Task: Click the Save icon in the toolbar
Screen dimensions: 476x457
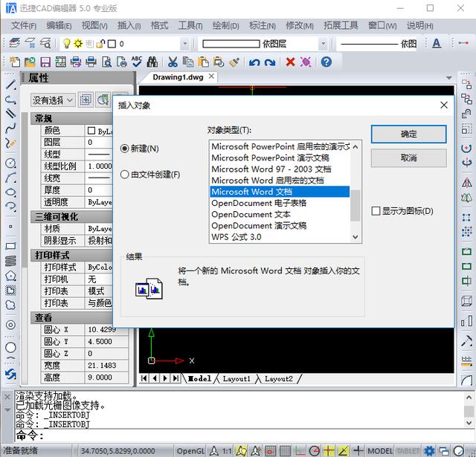Action: click(x=45, y=62)
